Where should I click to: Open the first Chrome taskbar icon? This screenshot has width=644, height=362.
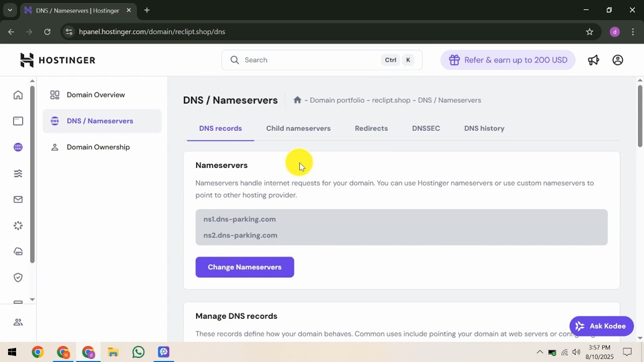click(38, 352)
